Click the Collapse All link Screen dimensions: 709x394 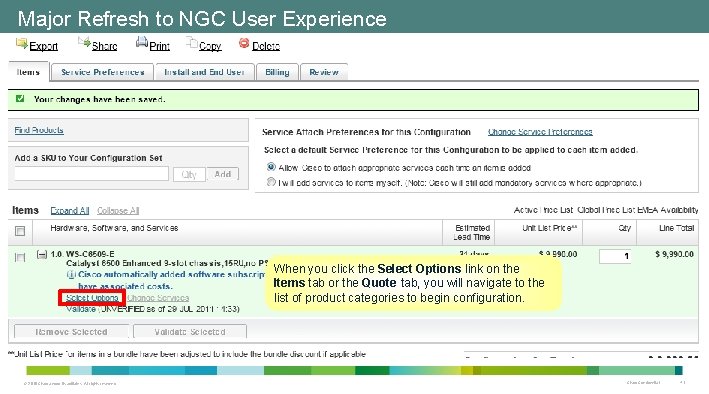118,211
